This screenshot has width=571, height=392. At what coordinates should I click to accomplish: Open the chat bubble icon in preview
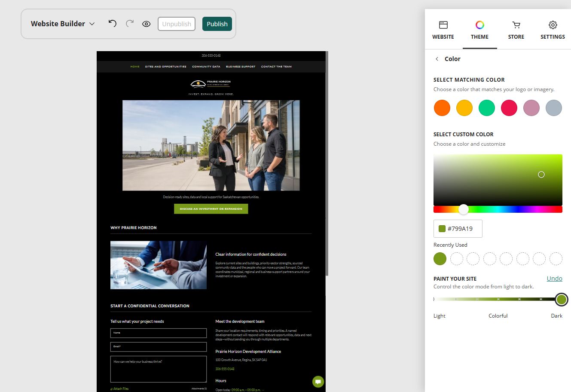click(318, 381)
